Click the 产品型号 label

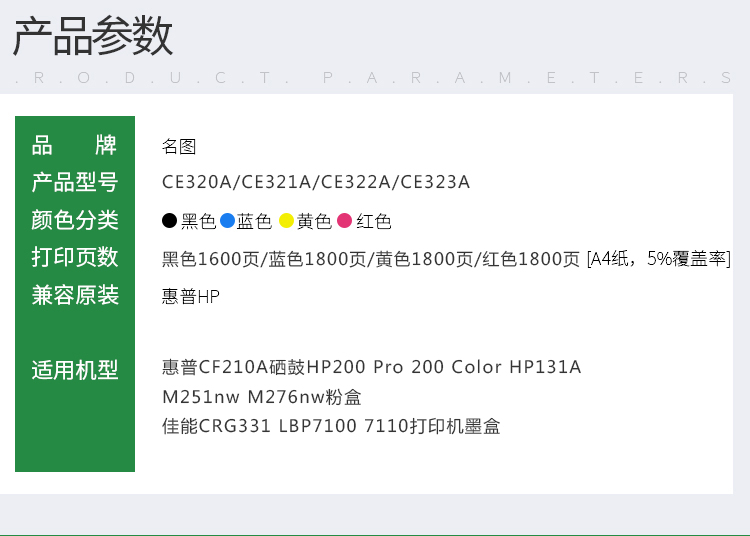pyautogui.click(x=75, y=182)
